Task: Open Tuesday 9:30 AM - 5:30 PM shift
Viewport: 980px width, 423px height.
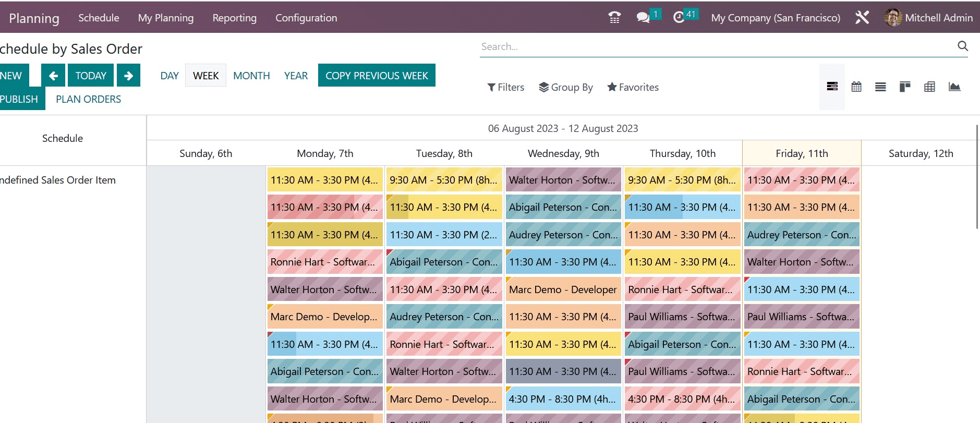Action: (444, 180)
